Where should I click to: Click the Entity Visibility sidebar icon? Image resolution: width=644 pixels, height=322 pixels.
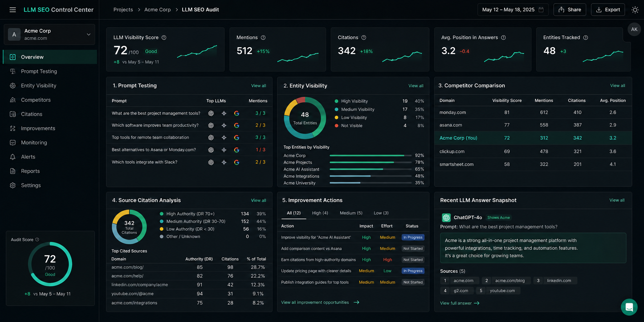[x=13, y=86]
